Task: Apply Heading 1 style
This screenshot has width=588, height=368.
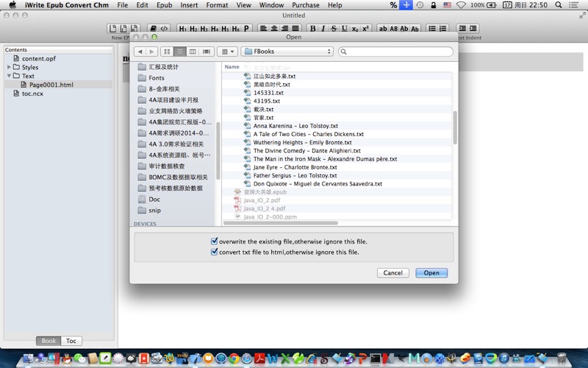Action: click(182, 29)
